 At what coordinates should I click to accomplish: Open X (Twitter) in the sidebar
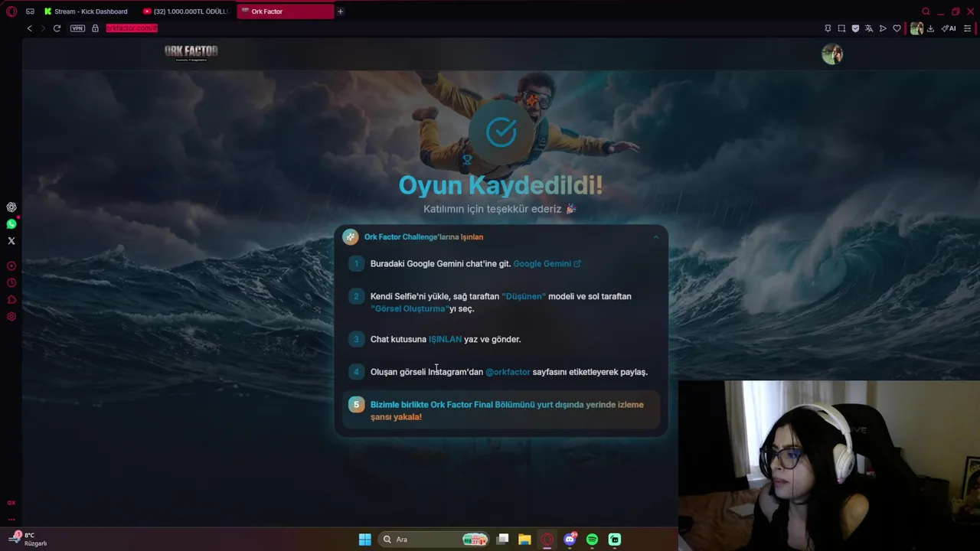click(11, 241)
